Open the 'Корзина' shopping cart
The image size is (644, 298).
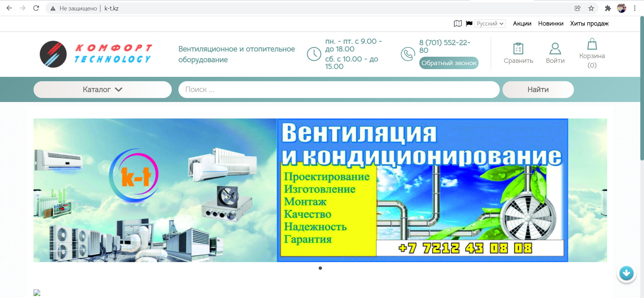[592, 53]
